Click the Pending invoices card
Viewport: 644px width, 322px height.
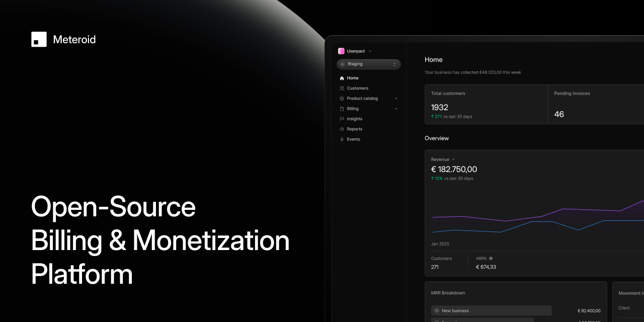(596, 104)
